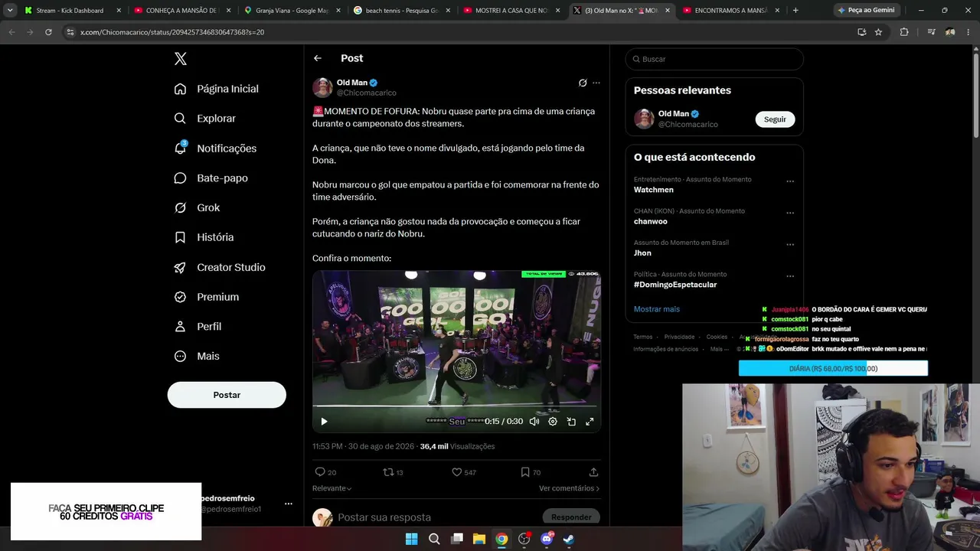Open account menu dots beside pedrosemfreio
This screenshot has width=980, height=551.
click(289, 504)
